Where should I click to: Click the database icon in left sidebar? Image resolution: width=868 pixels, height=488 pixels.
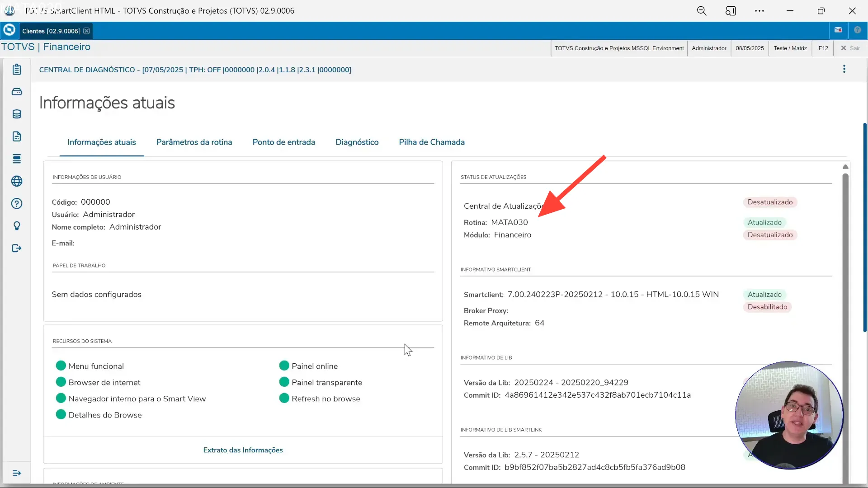[17, 114]
